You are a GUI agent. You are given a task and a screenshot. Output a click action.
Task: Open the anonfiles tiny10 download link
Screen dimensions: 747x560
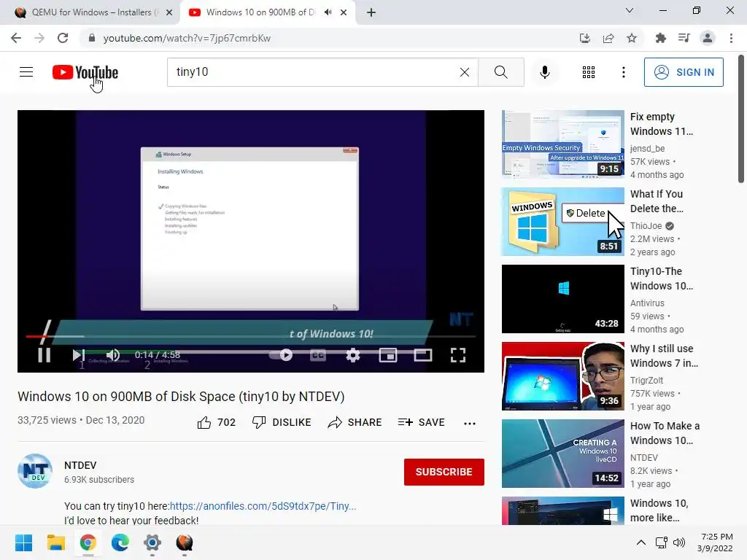click(x=263, y=506)
